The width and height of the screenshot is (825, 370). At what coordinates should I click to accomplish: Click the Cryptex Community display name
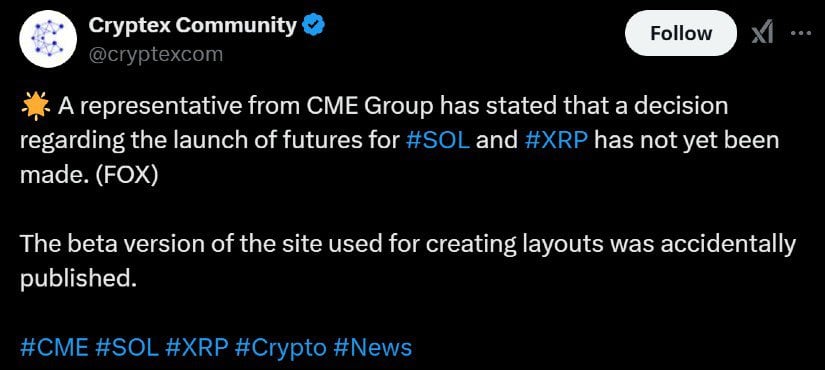coord(193,25)
